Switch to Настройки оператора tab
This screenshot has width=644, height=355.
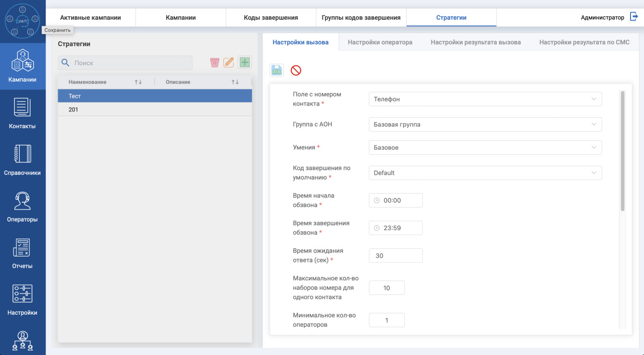380,42
